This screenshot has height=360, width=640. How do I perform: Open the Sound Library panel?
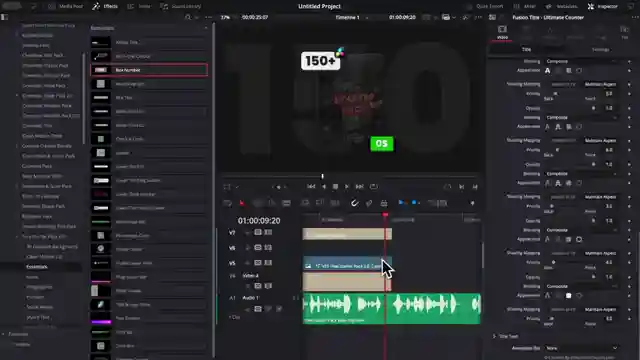[x=181, y=6]
